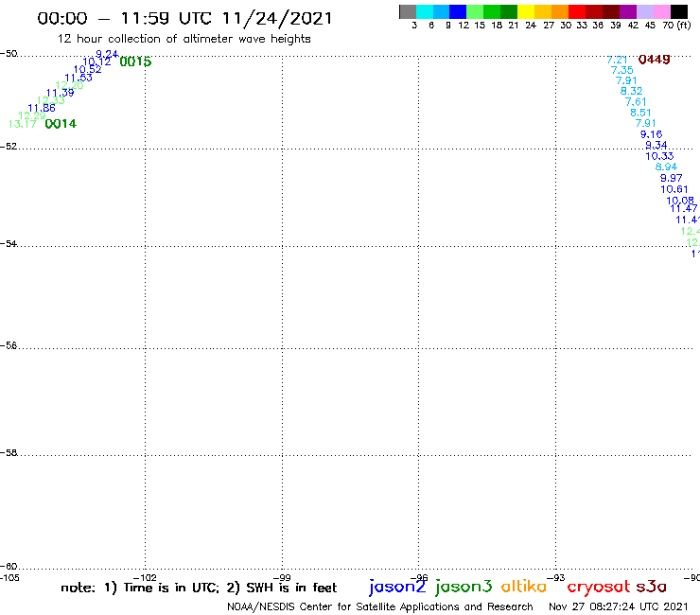The image size is (700, 615).
Task: Click the 70 (ft) color scale label
Action: 676,25
